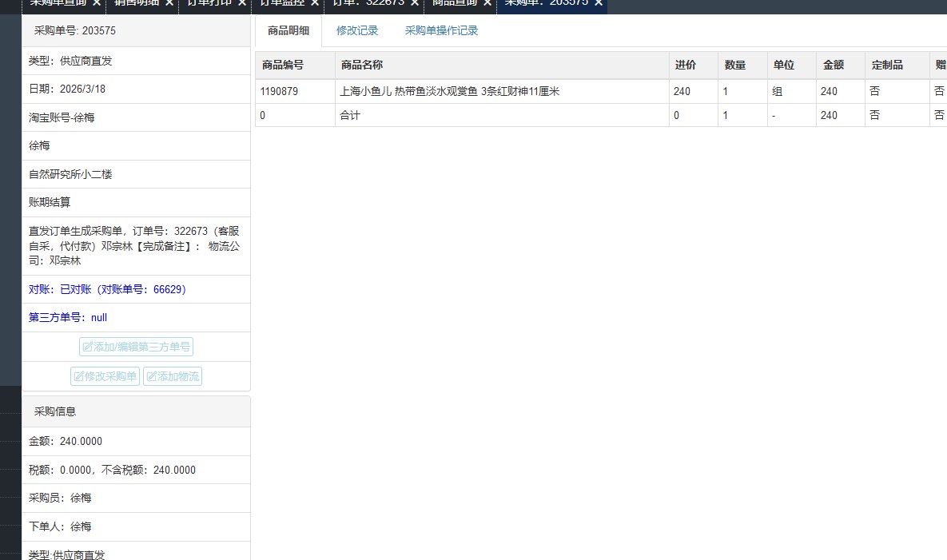This screenshot has width=947, height=560.
Task: Go to the 订单监控 top tab
Action: point(282,3)
